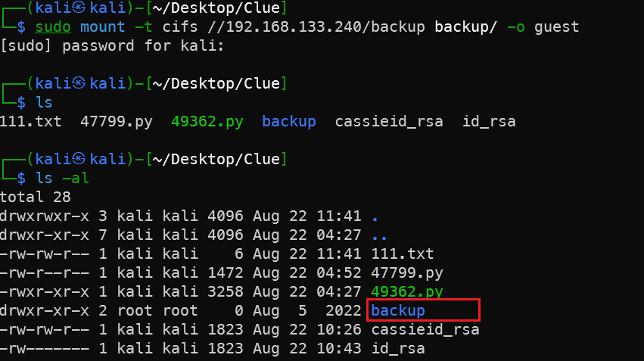Click the cassieid_rsa entry in long listing
The width and height of the screenshot is (644, 361).
[x=425, y=329]
